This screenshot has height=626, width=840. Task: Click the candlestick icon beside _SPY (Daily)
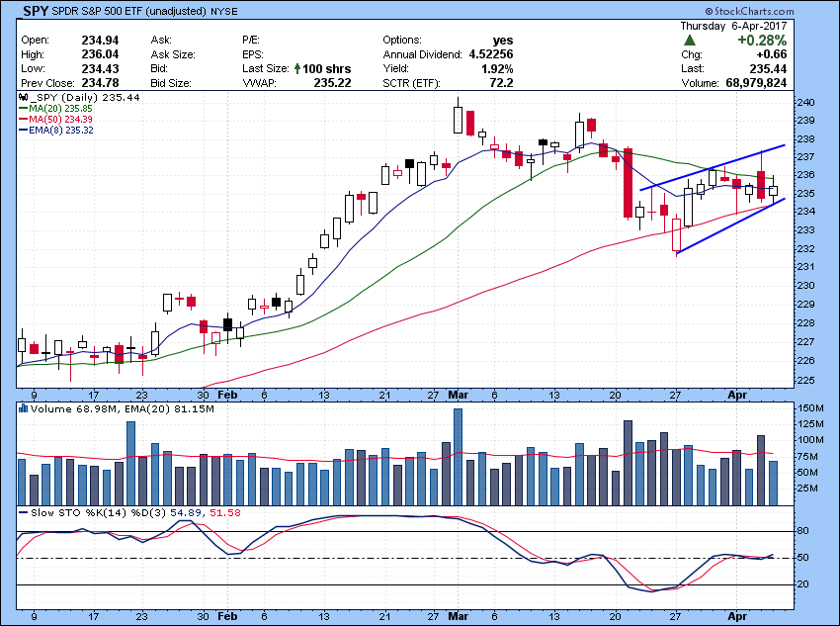pos(23,98)
